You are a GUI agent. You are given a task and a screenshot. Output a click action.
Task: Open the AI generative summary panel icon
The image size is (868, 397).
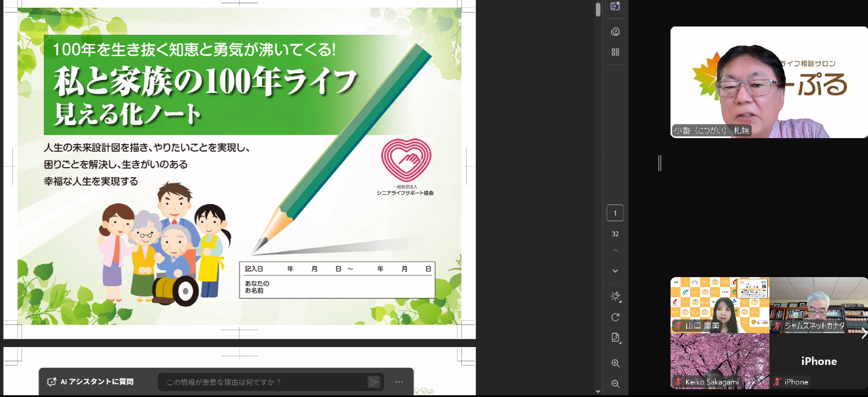tap(615, 6)
